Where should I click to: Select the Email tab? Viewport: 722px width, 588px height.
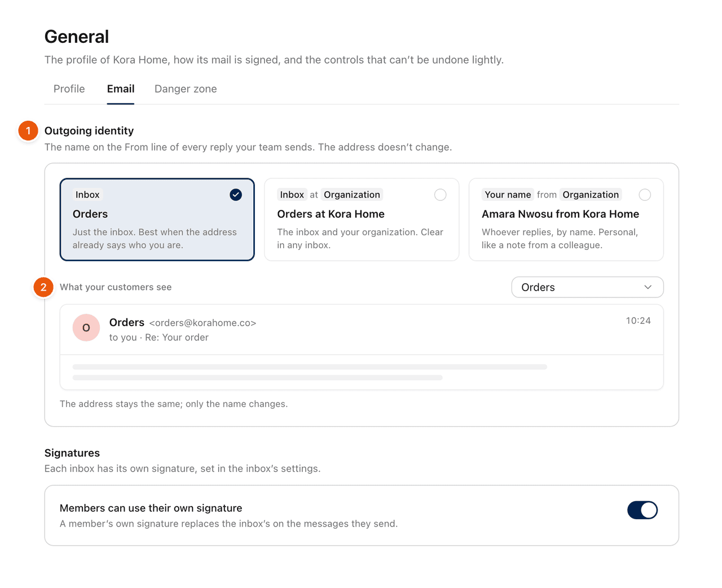[x=121, y=89]
